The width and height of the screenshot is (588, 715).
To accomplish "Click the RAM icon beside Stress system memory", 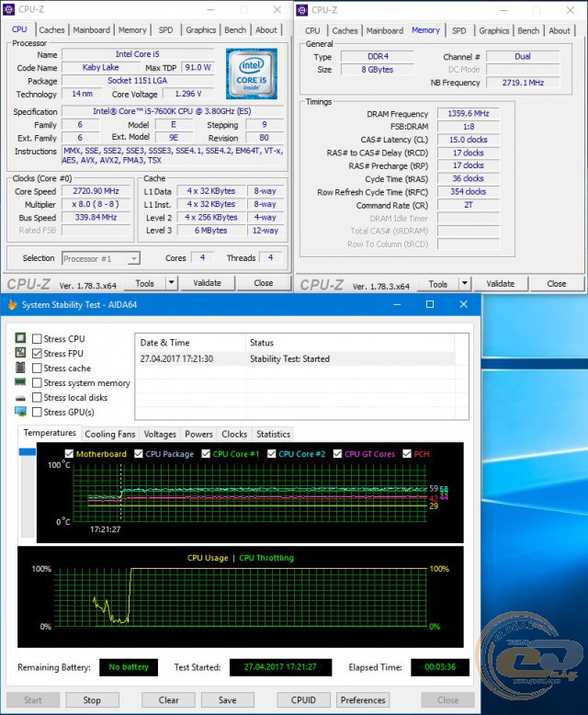I will pos(20,382).
